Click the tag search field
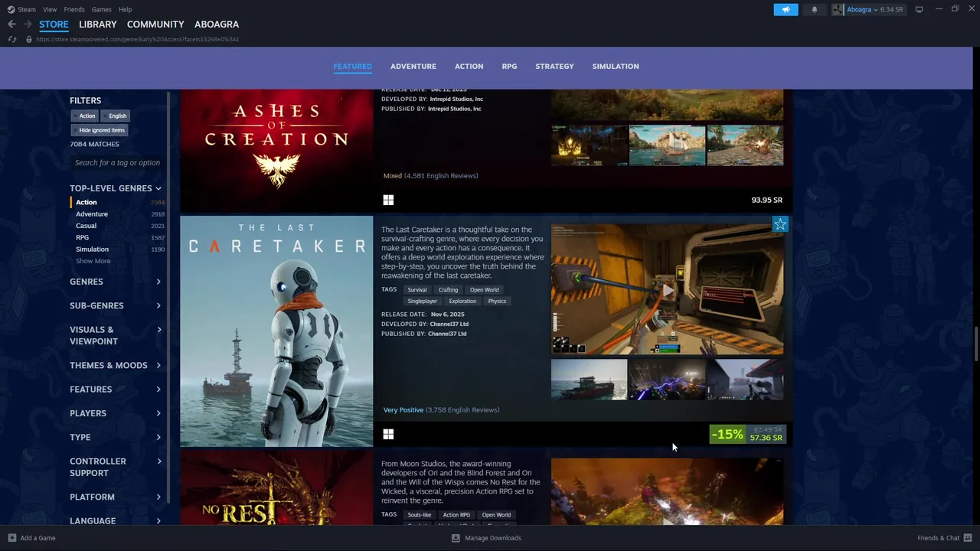980x551 pixels. (117, 163)
